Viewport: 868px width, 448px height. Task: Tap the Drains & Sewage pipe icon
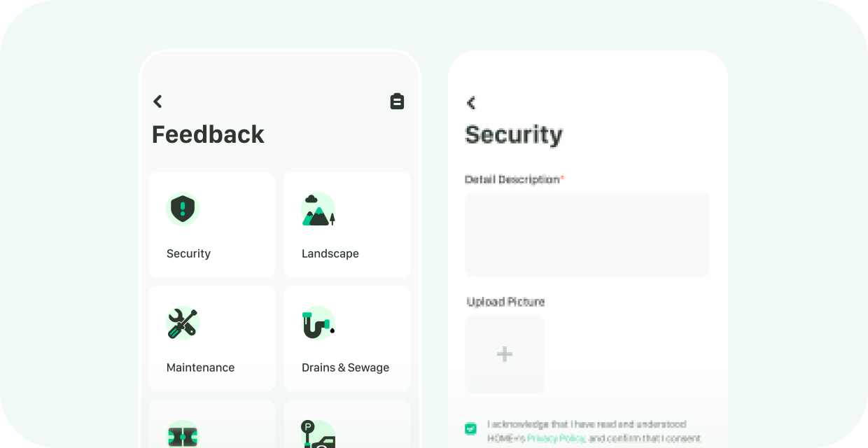tap(318, 323)
